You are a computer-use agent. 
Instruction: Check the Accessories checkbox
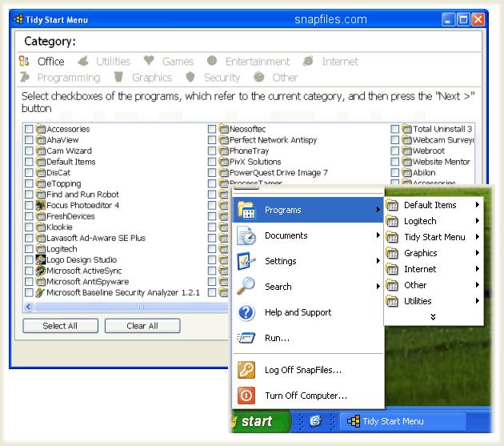30,129
